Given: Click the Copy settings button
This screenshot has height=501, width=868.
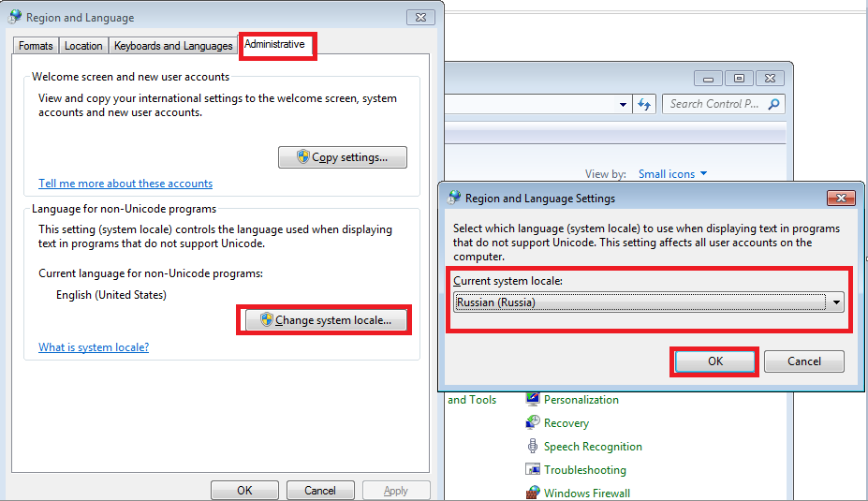Looking at the screenshot, I should tap(343, 157).
